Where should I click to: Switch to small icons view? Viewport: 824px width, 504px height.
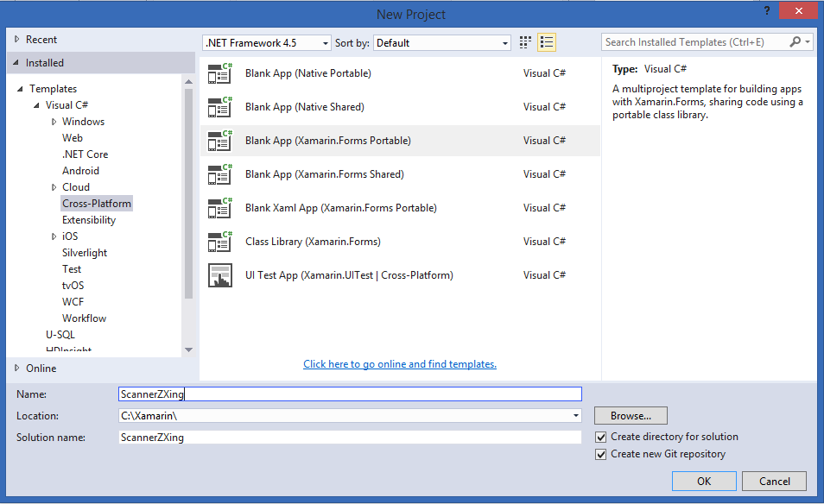coord(525,41)
